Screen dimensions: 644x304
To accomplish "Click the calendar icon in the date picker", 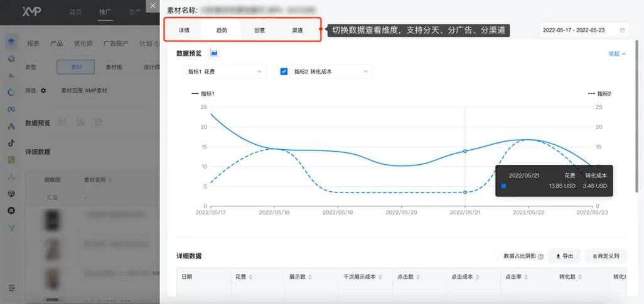I will click(623, 30).
